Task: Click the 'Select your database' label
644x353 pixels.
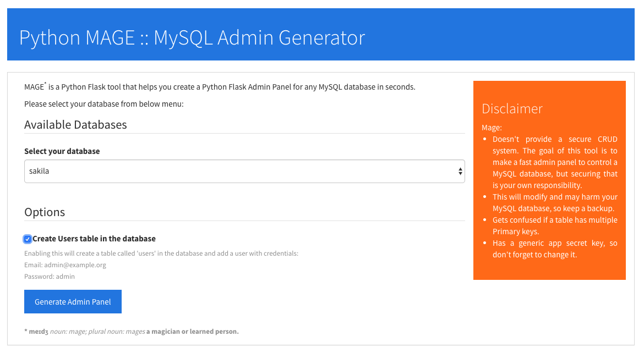Action: [x=62, y=151]
